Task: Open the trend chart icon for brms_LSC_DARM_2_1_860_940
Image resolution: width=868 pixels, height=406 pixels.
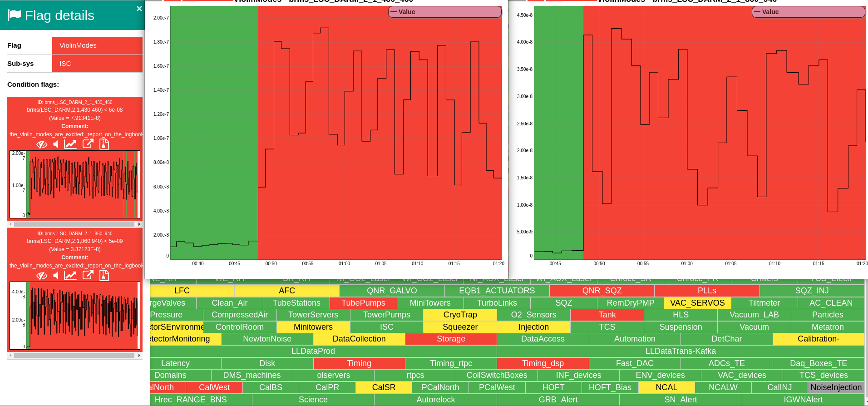Action: [70, 276]
